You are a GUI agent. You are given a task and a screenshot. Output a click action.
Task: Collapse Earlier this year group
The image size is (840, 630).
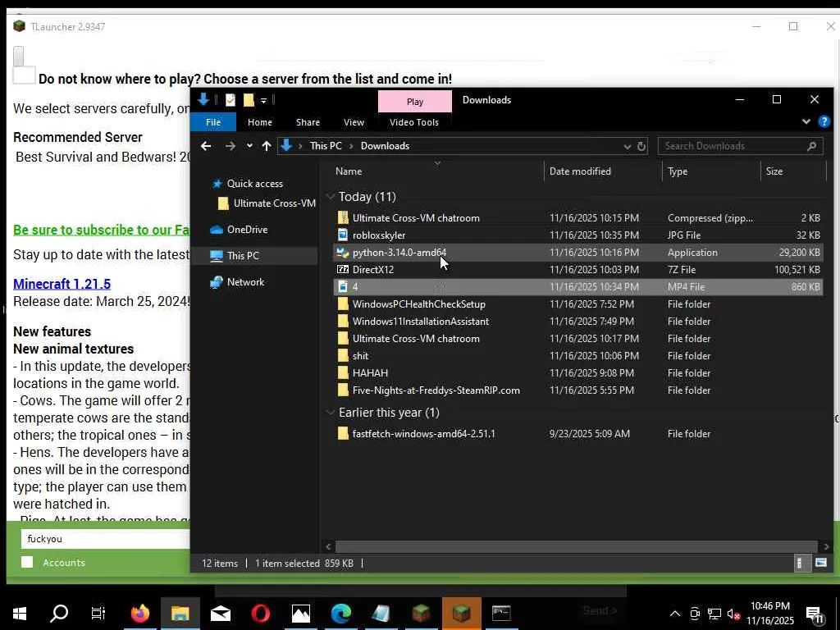point(331,413)
